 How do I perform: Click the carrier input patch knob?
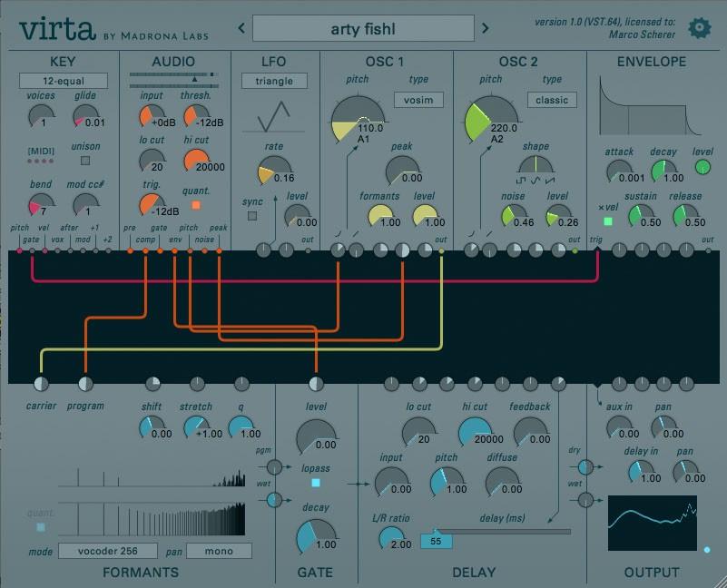[41, 384]
